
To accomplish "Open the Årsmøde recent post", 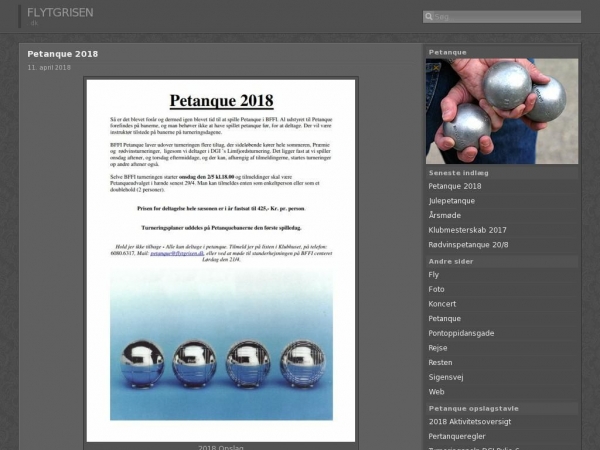I will (445, 215).
